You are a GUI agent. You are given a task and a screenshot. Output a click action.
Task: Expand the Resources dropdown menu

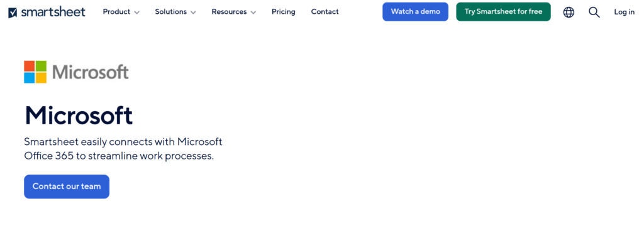coord(234,12)
